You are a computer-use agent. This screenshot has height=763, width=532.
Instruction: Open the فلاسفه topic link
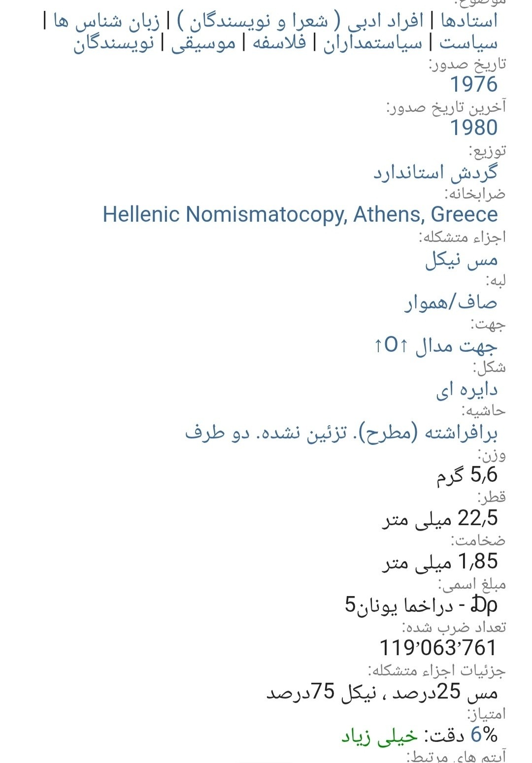pos(279,43)
